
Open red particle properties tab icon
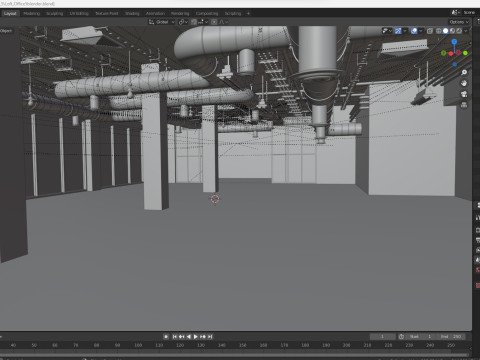pyautogui.click(x=477, y=270)
